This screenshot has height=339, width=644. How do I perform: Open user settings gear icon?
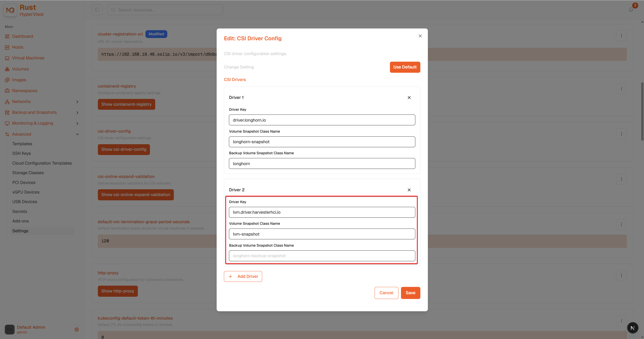pyautogui.click(x=77, y=329)
